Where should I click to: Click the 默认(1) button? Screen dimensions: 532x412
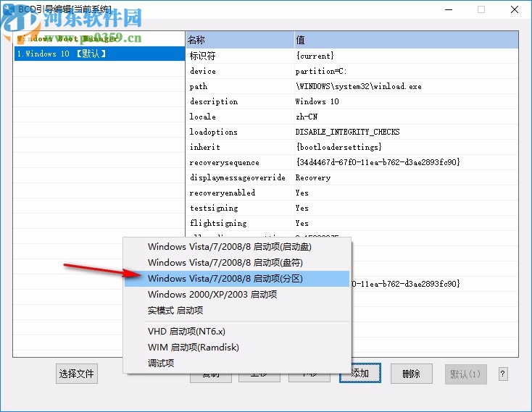[x=465, y=374]
